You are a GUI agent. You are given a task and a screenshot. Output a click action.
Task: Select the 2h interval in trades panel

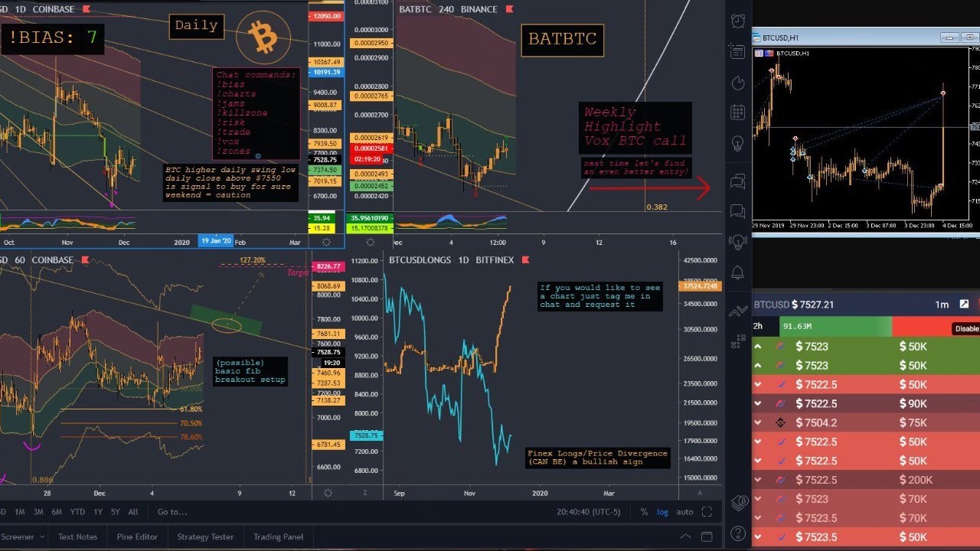point(759,326)
